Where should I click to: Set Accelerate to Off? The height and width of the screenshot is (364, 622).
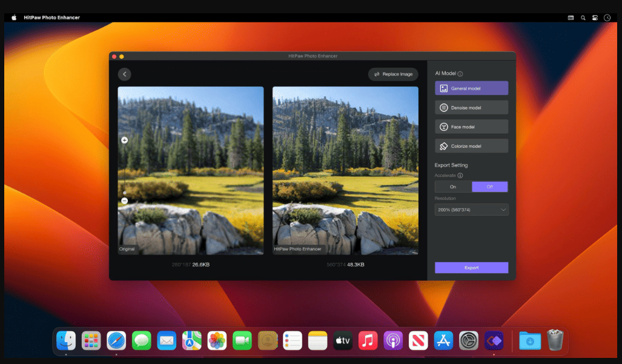tap(490, 187)
